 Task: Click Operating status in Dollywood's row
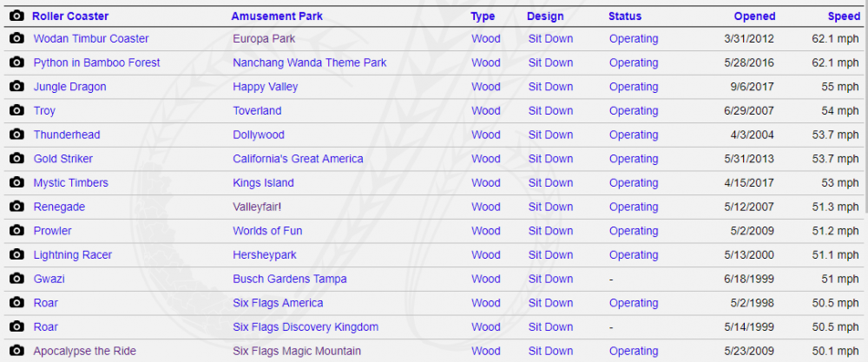coord(634,135)
